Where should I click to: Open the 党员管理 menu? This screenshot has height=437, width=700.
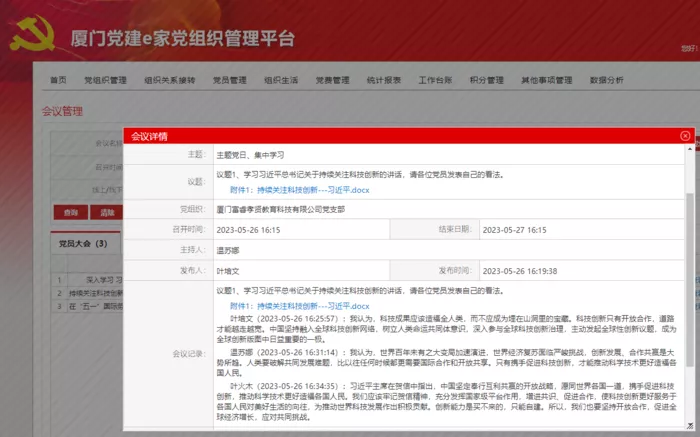coord(229,80)
